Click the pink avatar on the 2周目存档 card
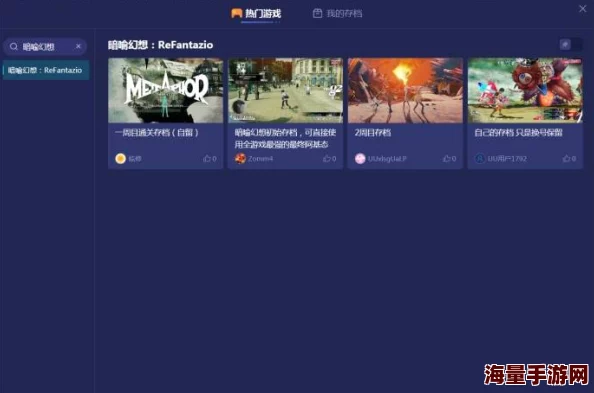The width and height of the screenshot is (594, 393). point(360,158)
